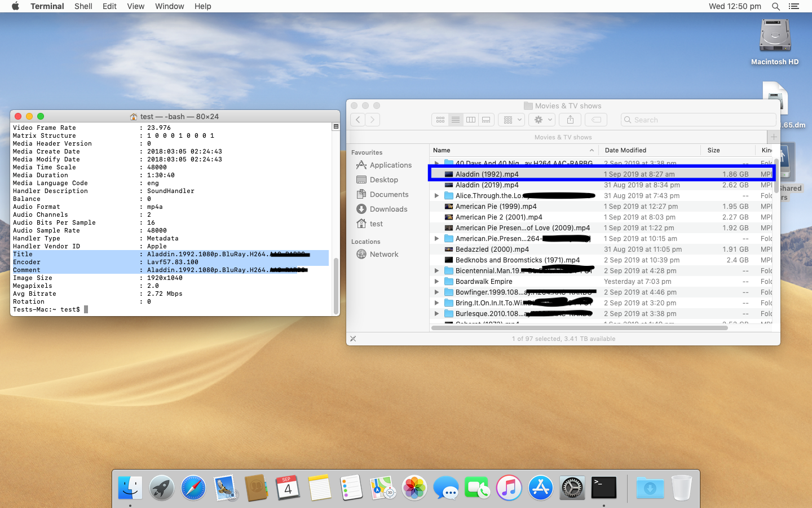The width and height of the screenshot is (812, 508).
Task: Open Spotlight search magnifier in menu bar
Action: pos(776,6)
